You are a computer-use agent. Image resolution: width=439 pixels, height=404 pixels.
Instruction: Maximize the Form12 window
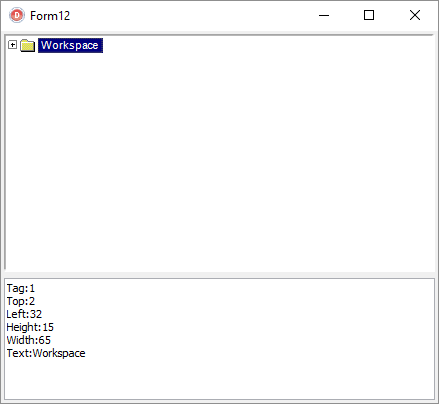point(369,15)
